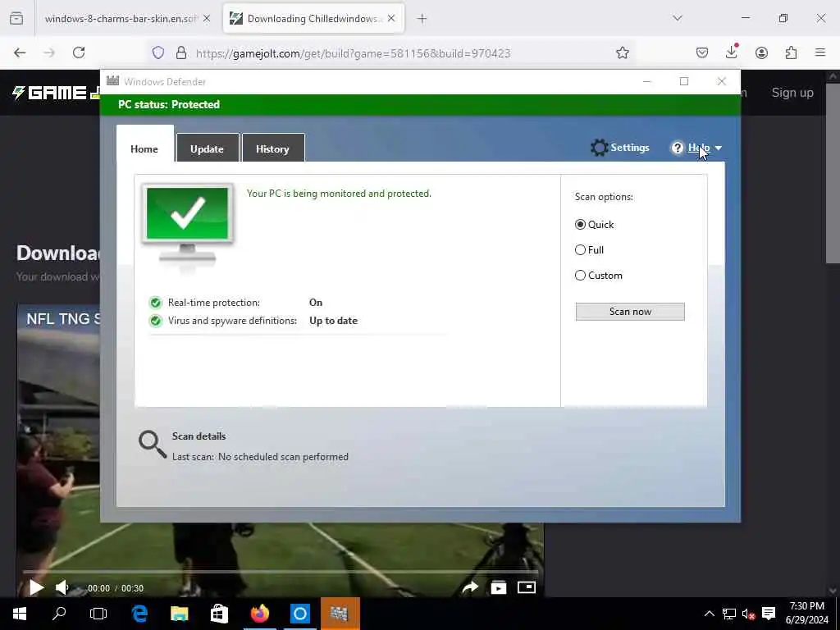The width and height of the screenshot is (840, 630).
Task: Click the video playlist icon
Action: 498,587
